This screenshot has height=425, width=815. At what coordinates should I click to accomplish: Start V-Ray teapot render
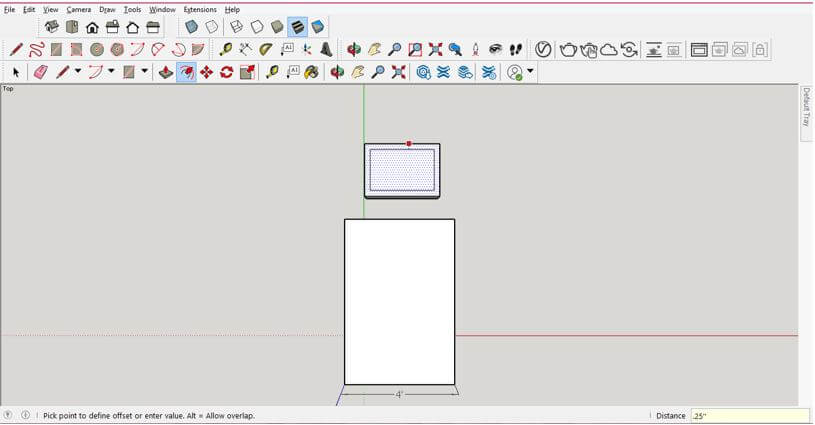[x=568, y=50]
